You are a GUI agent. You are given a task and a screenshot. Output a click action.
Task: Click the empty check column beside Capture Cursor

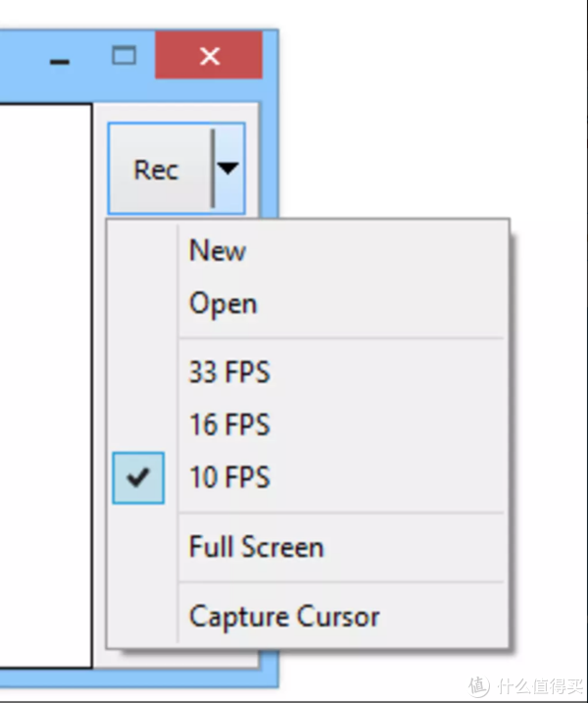(x=138, y=617)
